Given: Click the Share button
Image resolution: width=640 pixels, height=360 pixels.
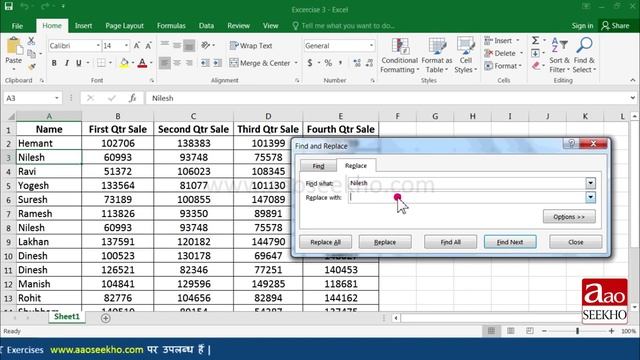Looking at the screenshot, I should tap(616, 26).
